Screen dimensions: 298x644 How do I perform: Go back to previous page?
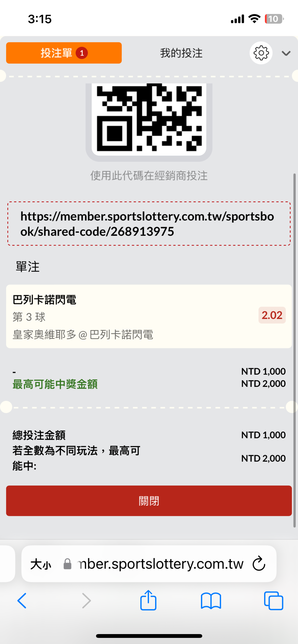point(22,601)
